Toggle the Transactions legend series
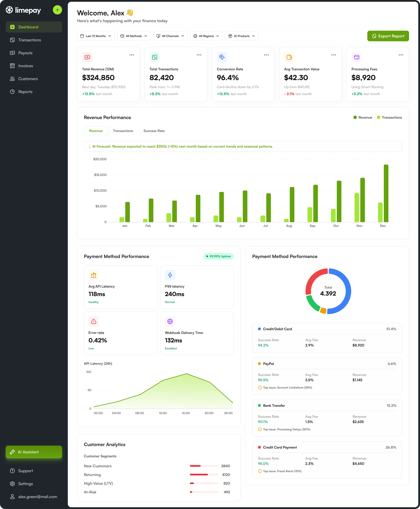The height and width of the screenshot is (509, 420). pos(389,117)
